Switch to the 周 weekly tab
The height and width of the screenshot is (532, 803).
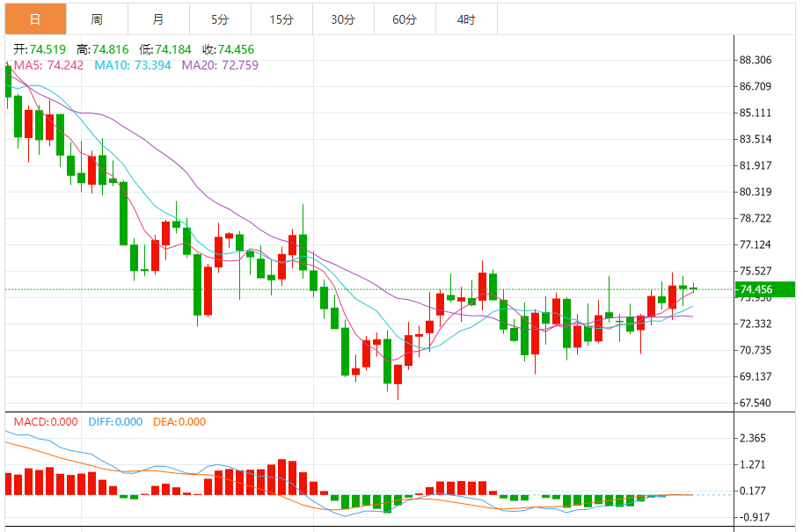(x=97, y=19)
